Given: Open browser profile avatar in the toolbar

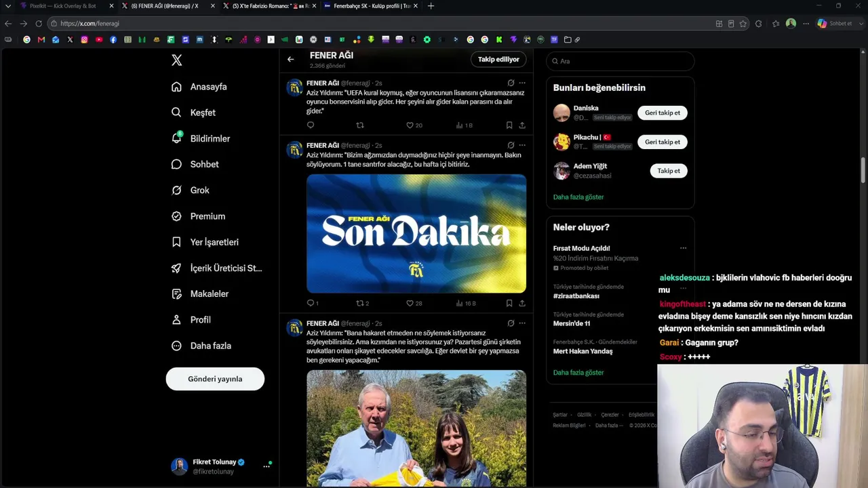Looking at the screenshot, I should tap(791, 24).
